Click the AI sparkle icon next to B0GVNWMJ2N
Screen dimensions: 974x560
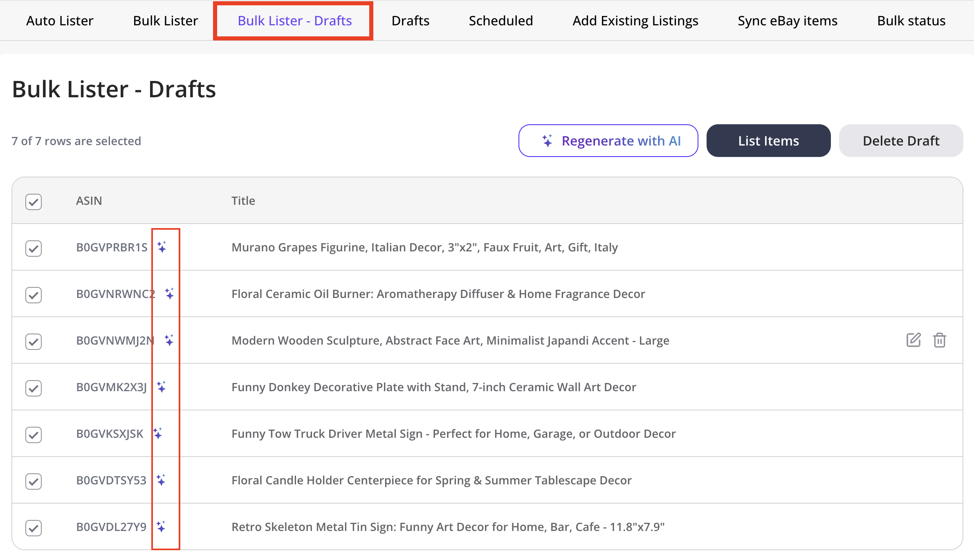pos(170,340)
